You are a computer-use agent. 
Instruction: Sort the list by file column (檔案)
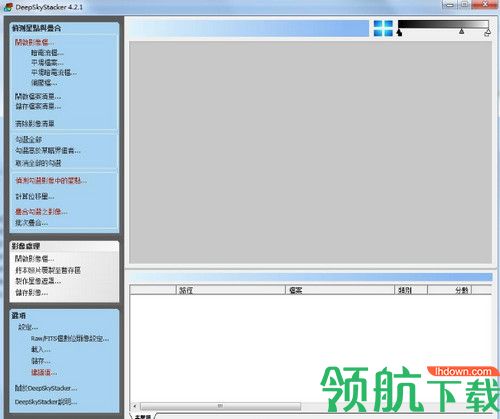tap(340, 290)
